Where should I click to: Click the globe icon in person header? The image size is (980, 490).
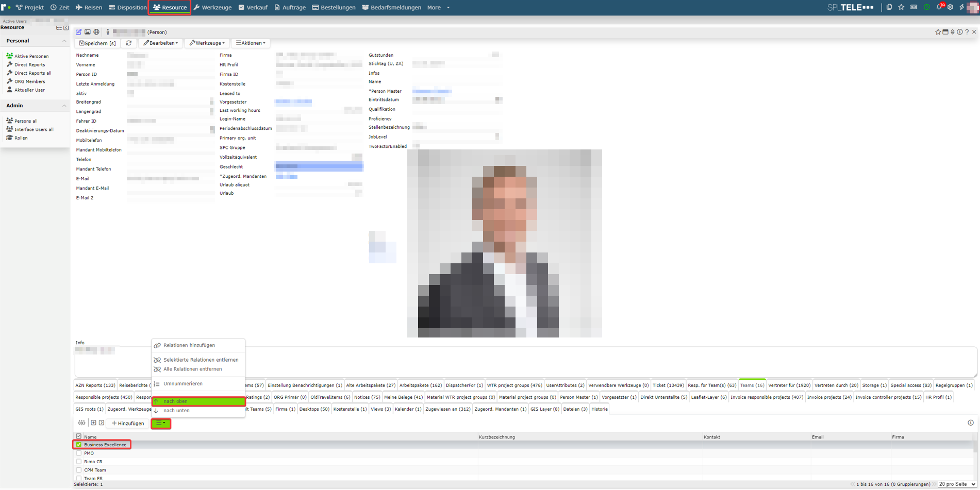point(96,32)
